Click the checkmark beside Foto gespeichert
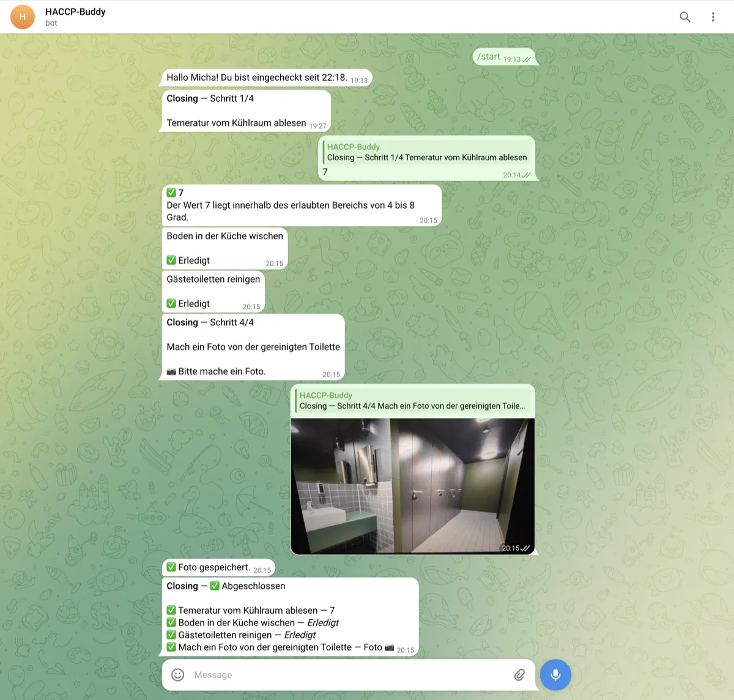734x700 pixels. 171,567
